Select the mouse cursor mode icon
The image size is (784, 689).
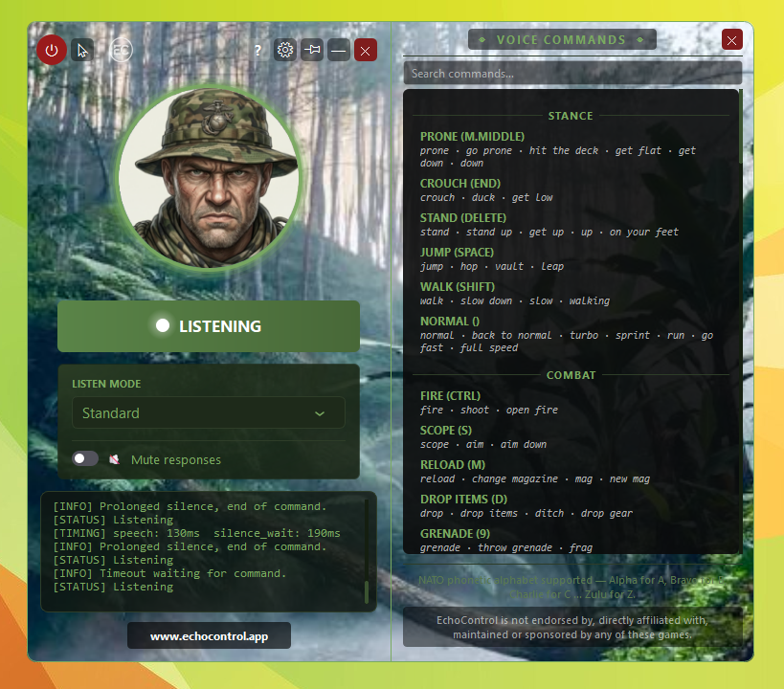[x=82, y=50]
